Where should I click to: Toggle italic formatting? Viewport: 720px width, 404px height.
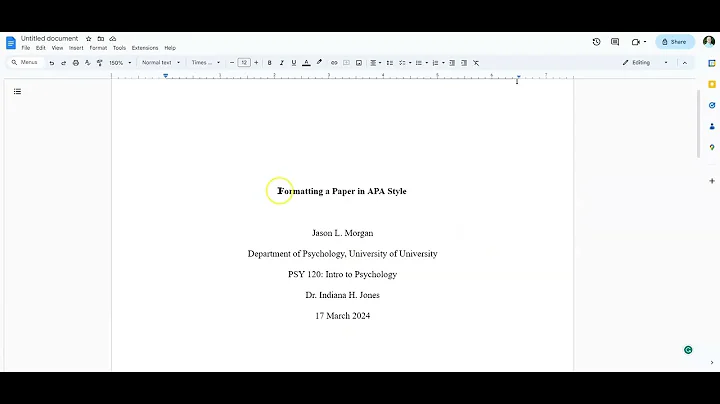point(281,63)
